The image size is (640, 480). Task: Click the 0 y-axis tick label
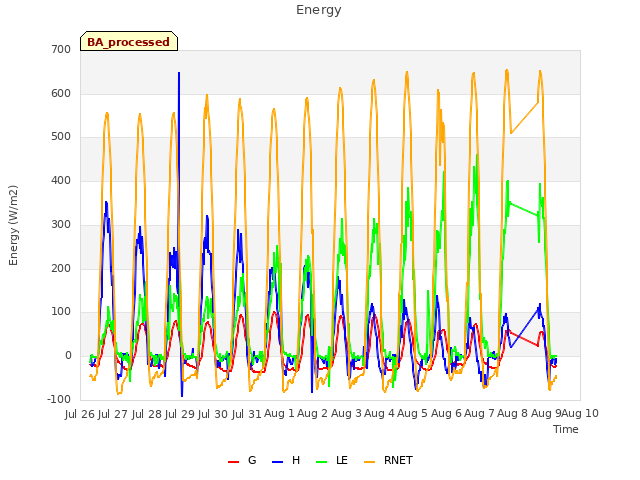click(68, 356)
